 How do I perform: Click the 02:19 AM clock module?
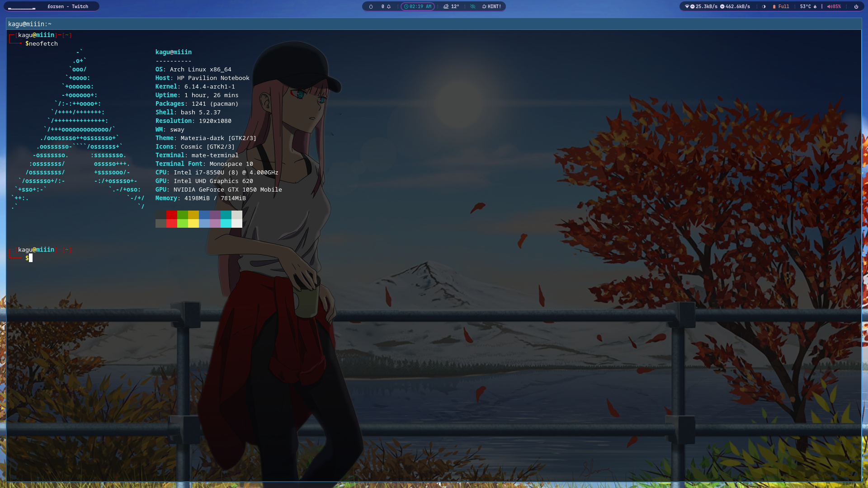tap(417, 7)
